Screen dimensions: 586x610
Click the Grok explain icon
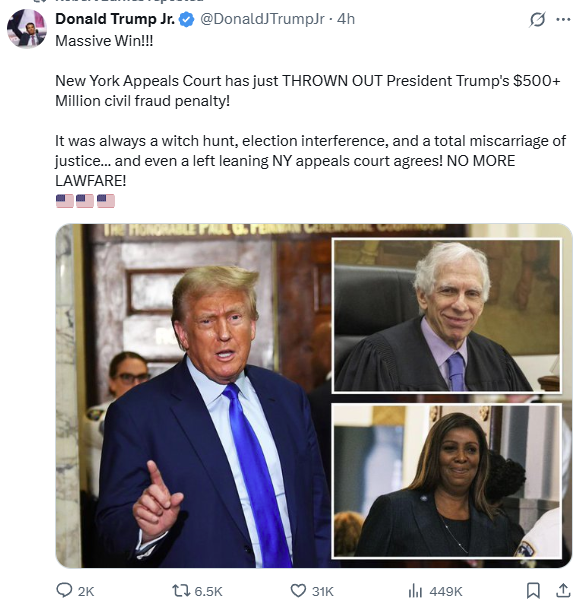coord(537,19)
